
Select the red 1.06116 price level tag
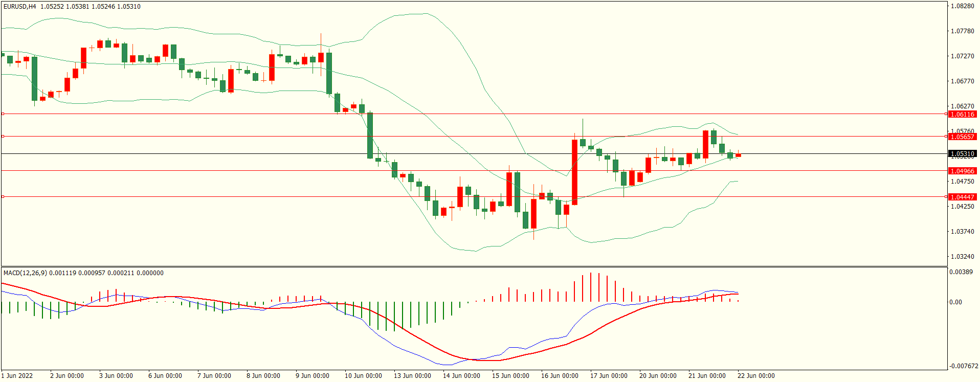click(x=962, y=115)
